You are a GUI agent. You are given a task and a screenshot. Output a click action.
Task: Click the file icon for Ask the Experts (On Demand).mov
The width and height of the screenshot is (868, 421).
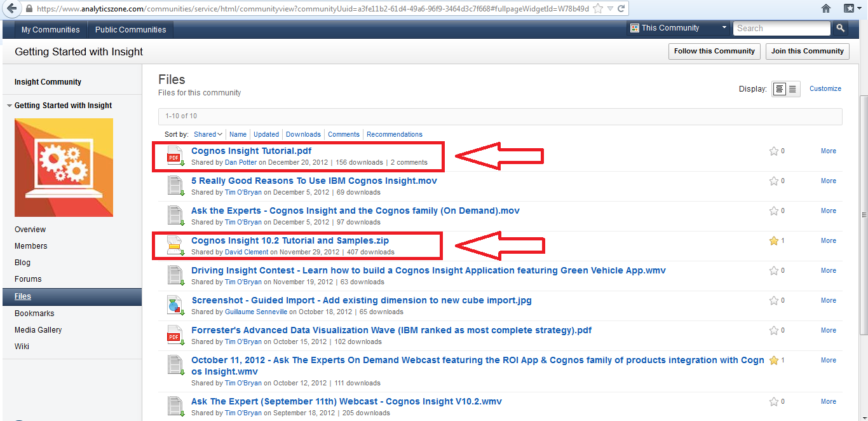tap(175, 216)
